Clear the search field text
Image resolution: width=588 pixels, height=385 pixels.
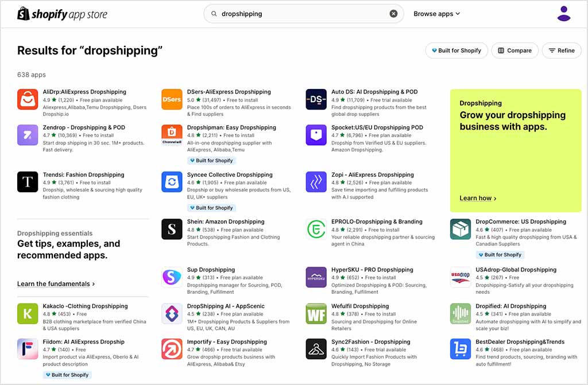[393, 14]
